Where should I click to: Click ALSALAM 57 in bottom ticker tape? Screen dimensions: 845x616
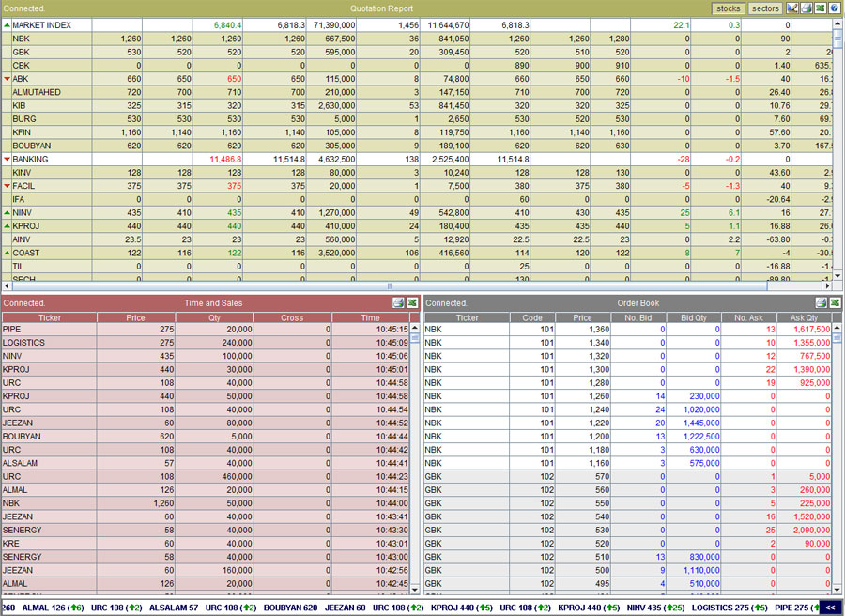pos(173,608)
